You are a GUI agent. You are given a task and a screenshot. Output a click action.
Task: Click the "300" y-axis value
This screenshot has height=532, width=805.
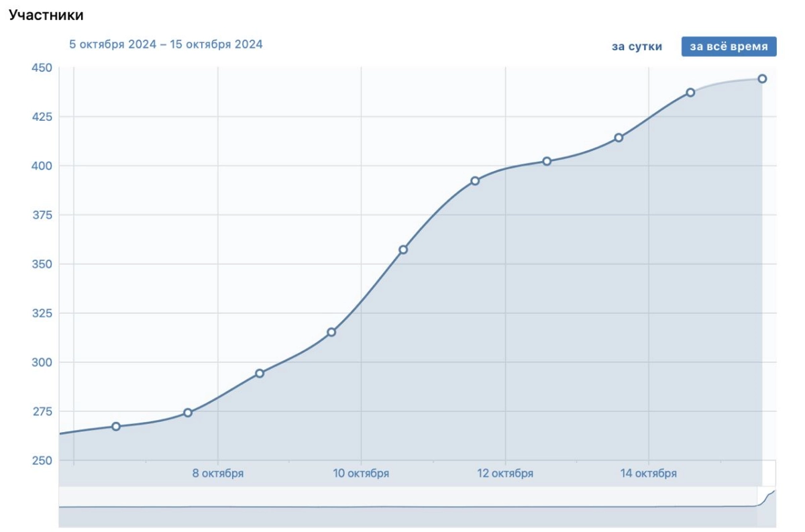pyautogui.click(x=42, y=362)
